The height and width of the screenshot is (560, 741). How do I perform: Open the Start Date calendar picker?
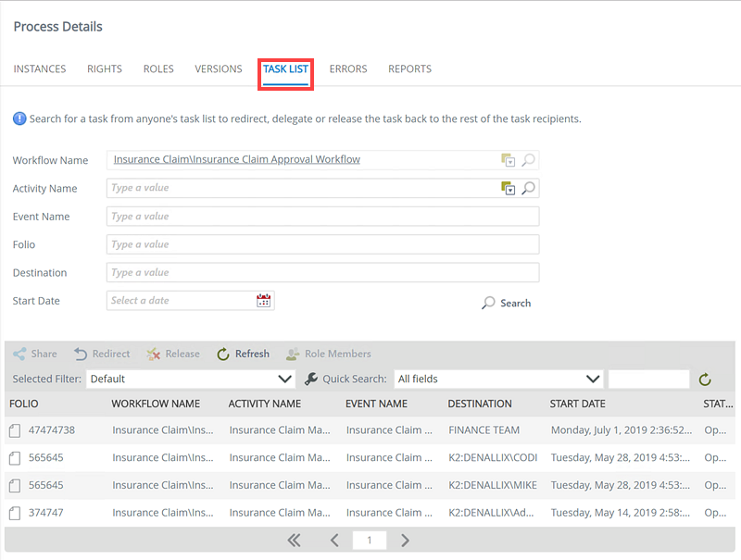click(x=263, y=300)
